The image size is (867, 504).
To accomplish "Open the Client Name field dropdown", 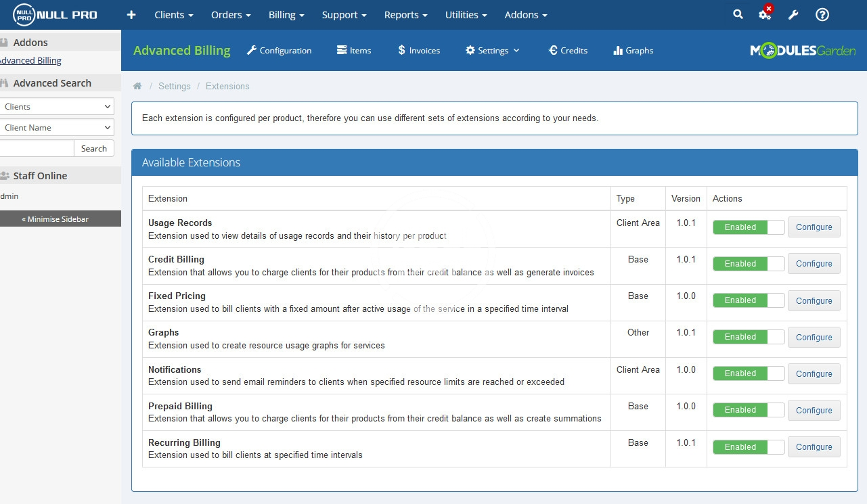I will coord(57,128).
